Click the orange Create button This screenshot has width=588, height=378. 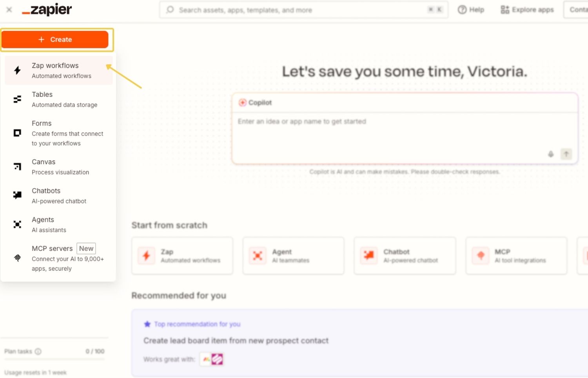click(x=55, y=40)
